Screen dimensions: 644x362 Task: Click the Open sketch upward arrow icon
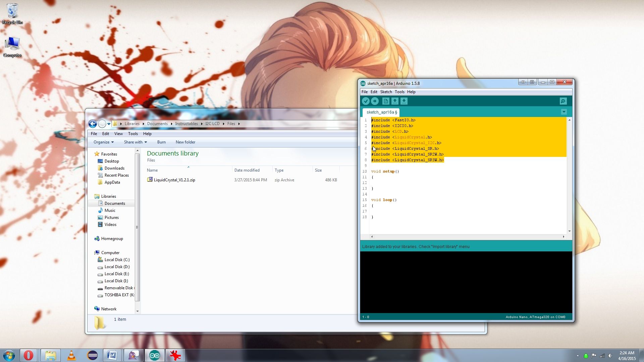[395, 101]
